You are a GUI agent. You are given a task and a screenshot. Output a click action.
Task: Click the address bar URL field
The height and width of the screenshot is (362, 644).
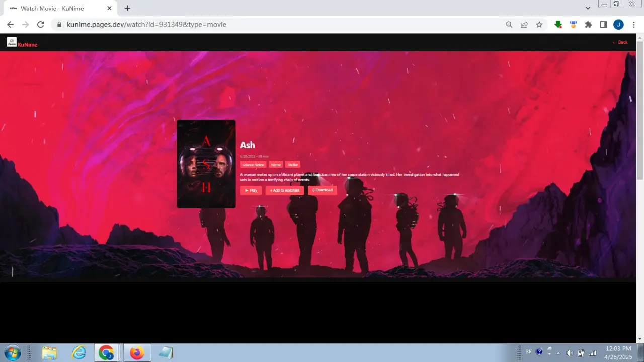click(x=282, y=24)
